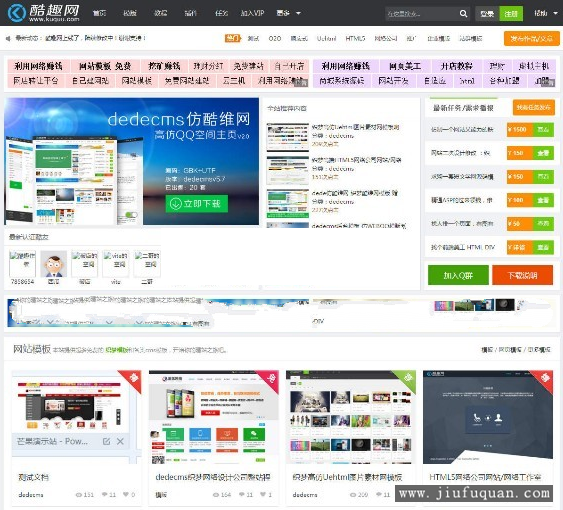The width and height of the screenshot is (563, 510).
Task: Click purple ad link 开店教程
Action: click(x=457, y=66)
